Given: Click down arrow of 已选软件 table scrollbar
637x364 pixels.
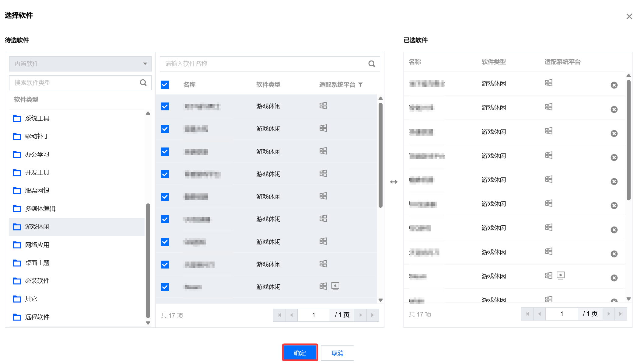Looking at the screenshot, I should pyautogui.click(x=629, y=299).
